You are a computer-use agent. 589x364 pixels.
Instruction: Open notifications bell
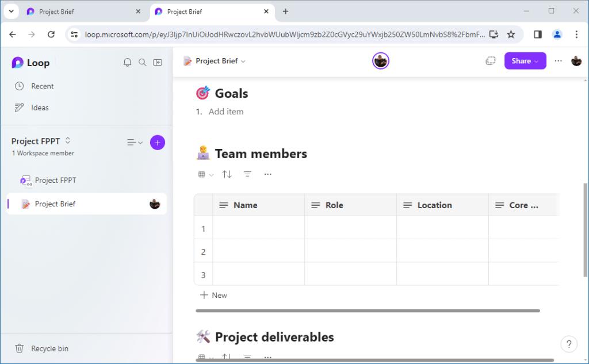(x=127, y=62)
